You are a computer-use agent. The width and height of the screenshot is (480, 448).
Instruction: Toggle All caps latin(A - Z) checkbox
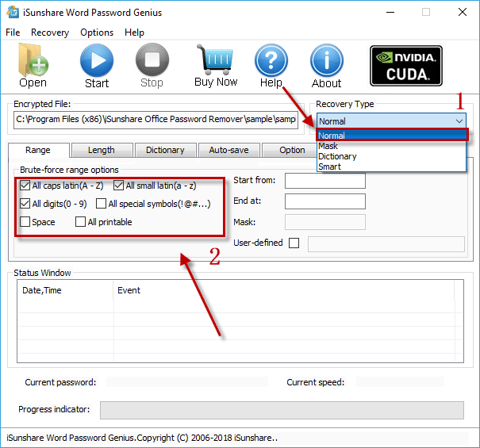point(25,186)
